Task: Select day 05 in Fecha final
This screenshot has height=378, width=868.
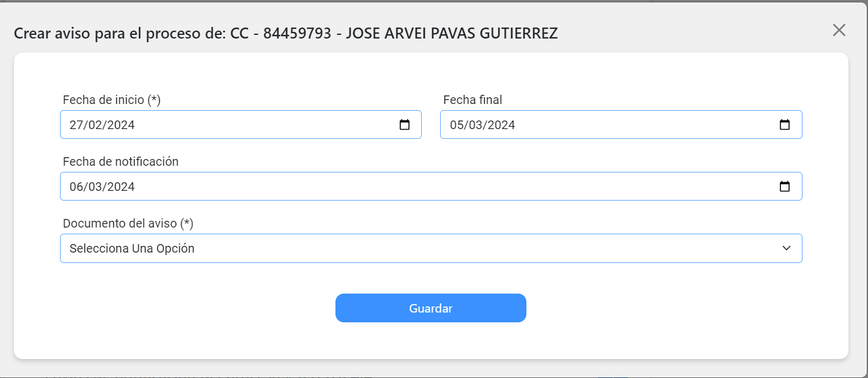Action: pos(457,125)
